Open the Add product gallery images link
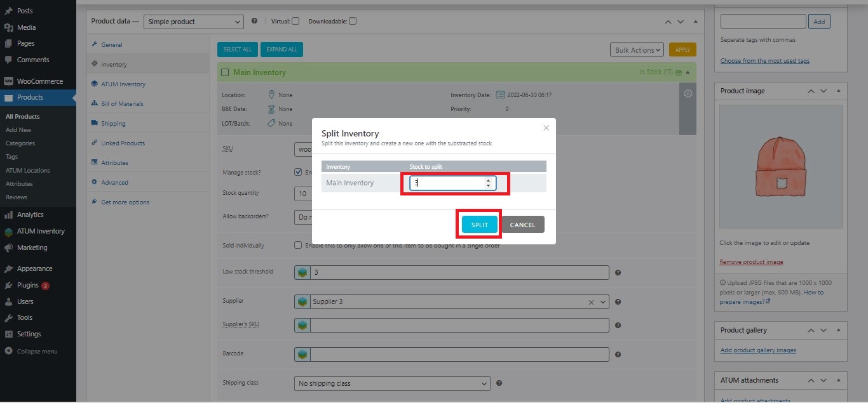This screenshot has height=403, width=868. [758, 350]
